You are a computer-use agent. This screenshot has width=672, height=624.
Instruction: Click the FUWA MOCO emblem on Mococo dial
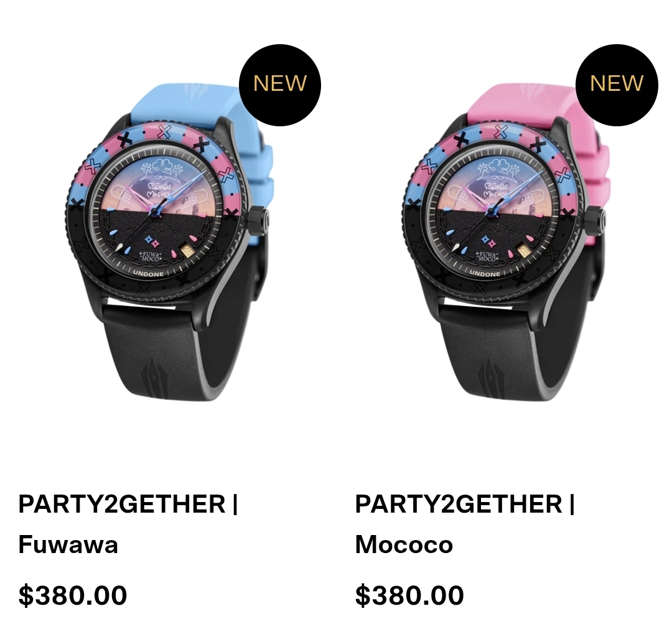(487, 257)
